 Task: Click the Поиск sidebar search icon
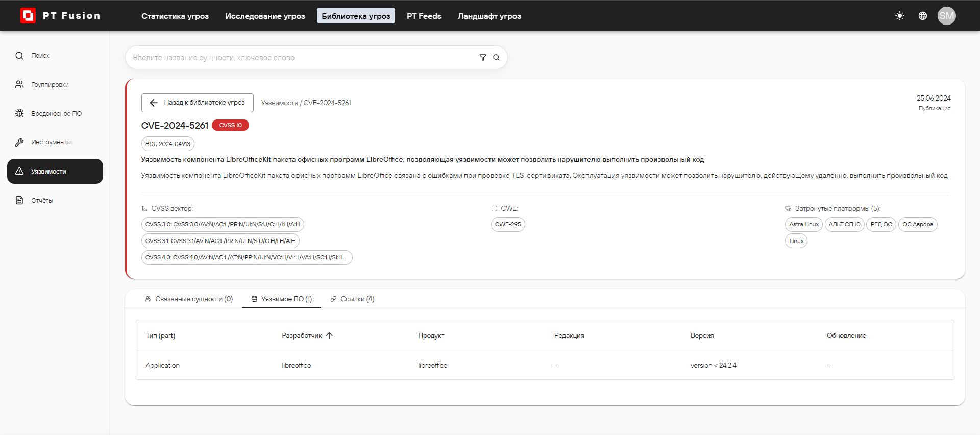(19, 56)
